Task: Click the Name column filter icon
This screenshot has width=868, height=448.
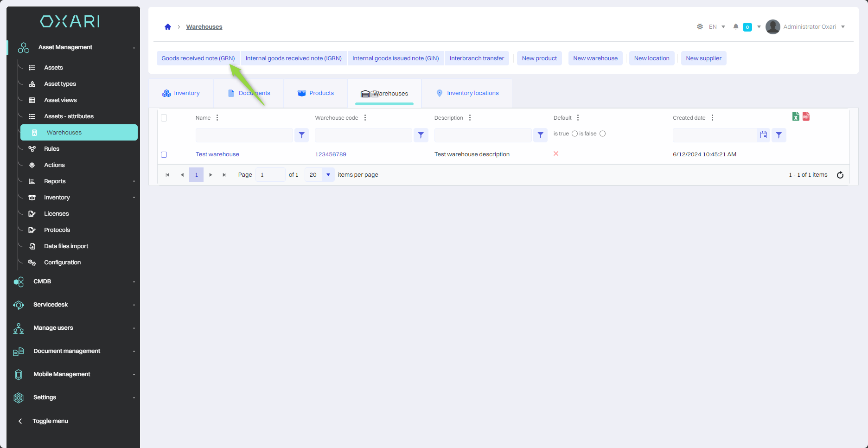Action: [x=301, y=135]
